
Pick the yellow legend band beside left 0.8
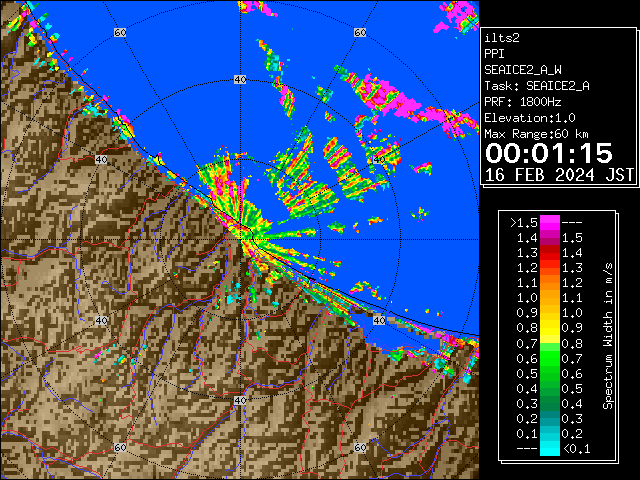click(x=549, y=328)
